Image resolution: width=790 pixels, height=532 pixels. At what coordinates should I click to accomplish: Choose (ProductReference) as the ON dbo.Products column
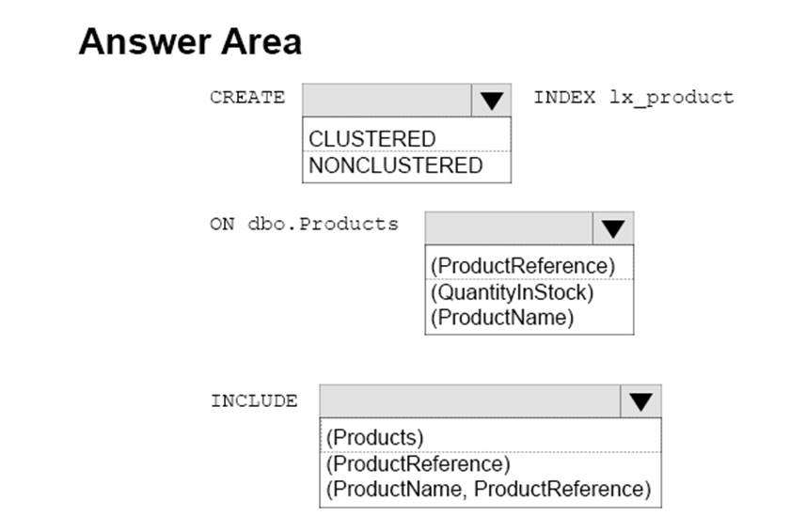tap(522, 266)
